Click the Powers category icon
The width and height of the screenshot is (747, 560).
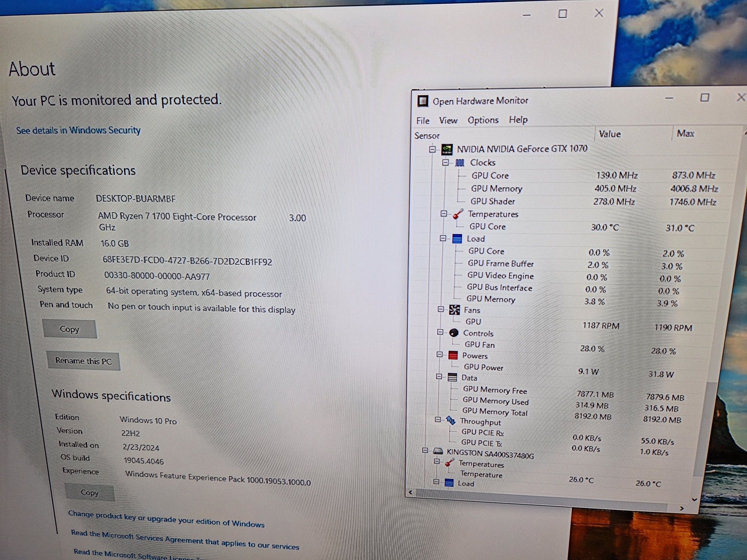pos(453,355)
